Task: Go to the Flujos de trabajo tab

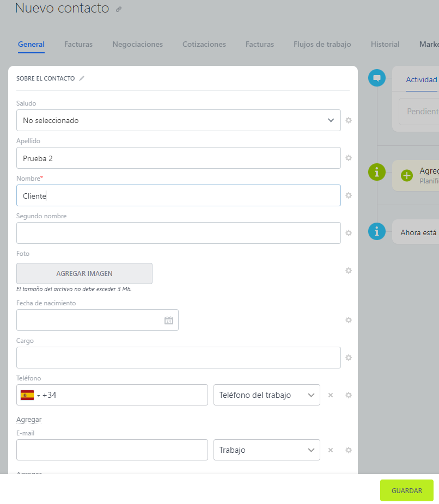Action: click(322, 45)
